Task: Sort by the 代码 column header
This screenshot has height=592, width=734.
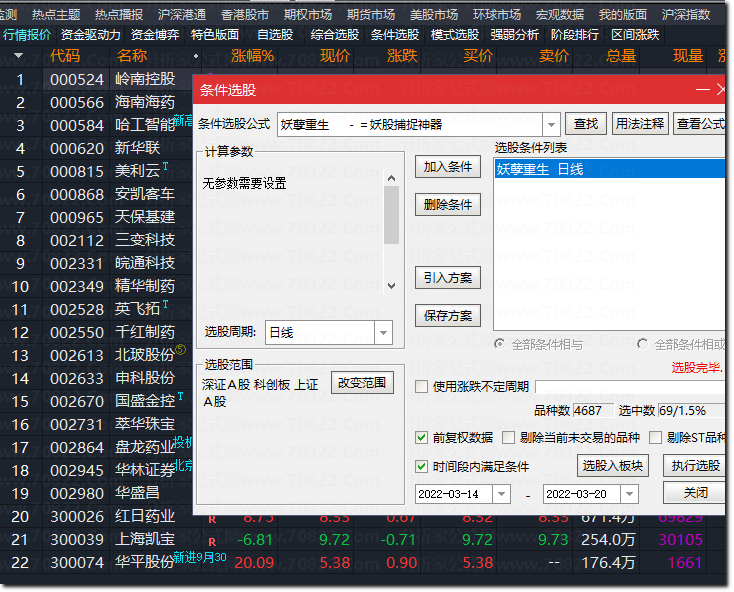Action: click(65, 56)
